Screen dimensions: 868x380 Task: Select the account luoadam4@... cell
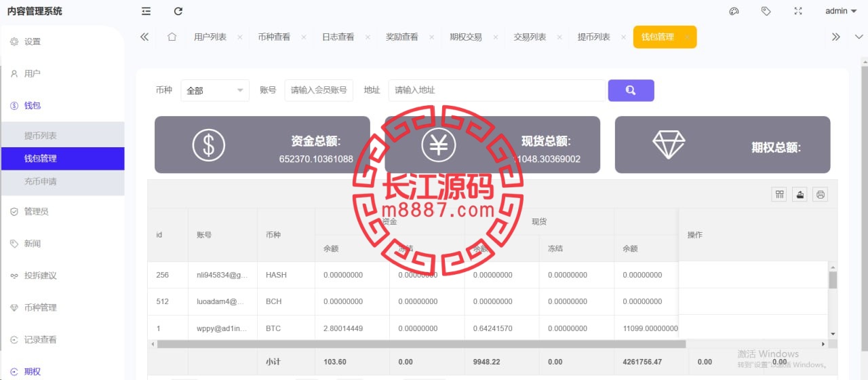click(x=222, y=301)
